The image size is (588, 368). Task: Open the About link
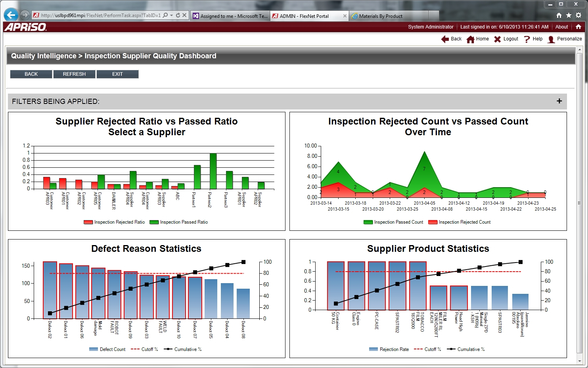click(561, 27)
